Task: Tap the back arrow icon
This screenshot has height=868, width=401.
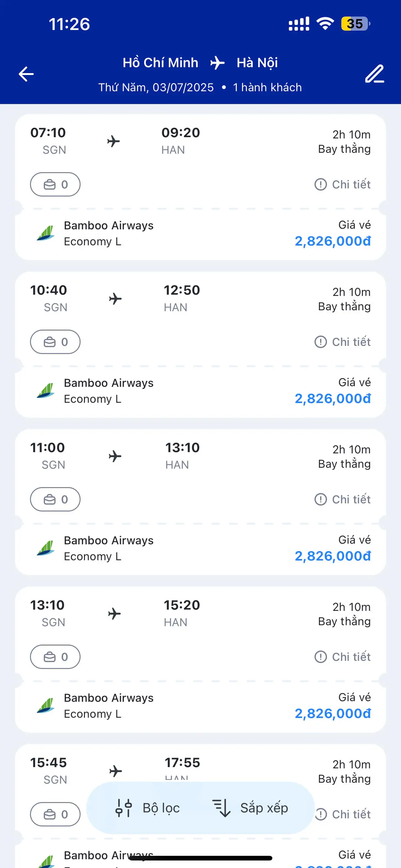Action: click(x=26, y=74)
